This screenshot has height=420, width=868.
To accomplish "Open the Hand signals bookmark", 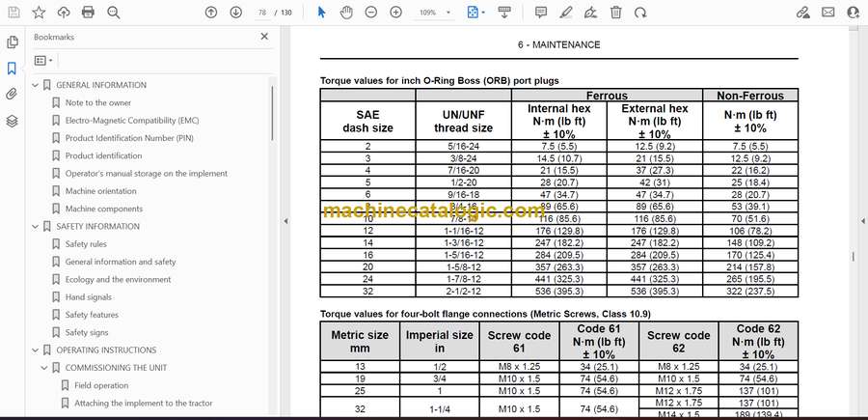I will click(x=89, y=297).
